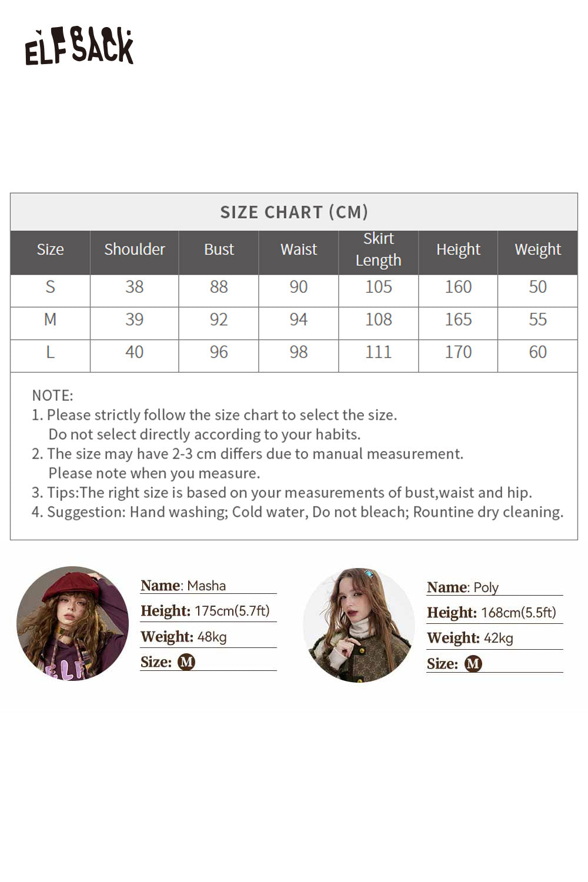Click the S row bust value 88
Screen dimensions: 588x882
tap(219, 287)
